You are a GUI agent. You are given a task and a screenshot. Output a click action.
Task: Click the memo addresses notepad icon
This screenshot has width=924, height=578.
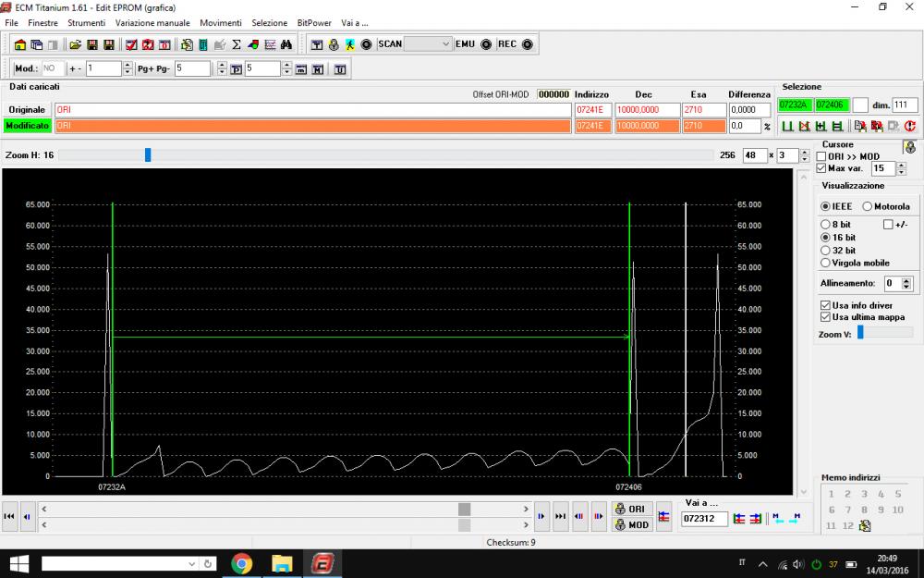coord(865,525)
